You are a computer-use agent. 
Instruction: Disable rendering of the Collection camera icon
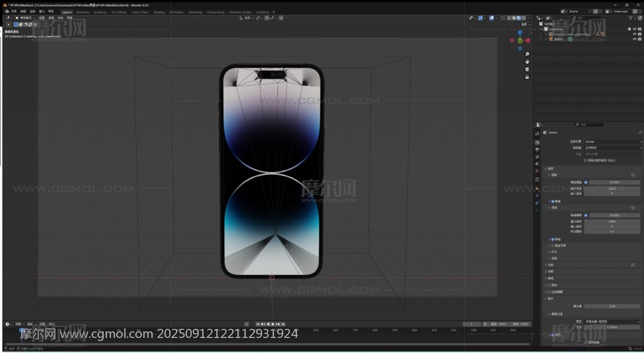[x=639, y=29]
